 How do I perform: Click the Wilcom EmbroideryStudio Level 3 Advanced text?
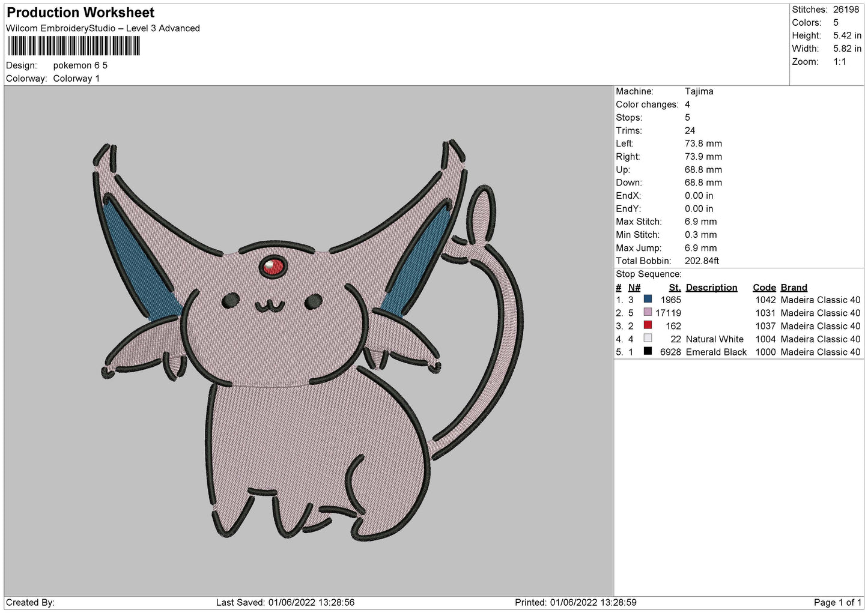click(x=103, y=28)
